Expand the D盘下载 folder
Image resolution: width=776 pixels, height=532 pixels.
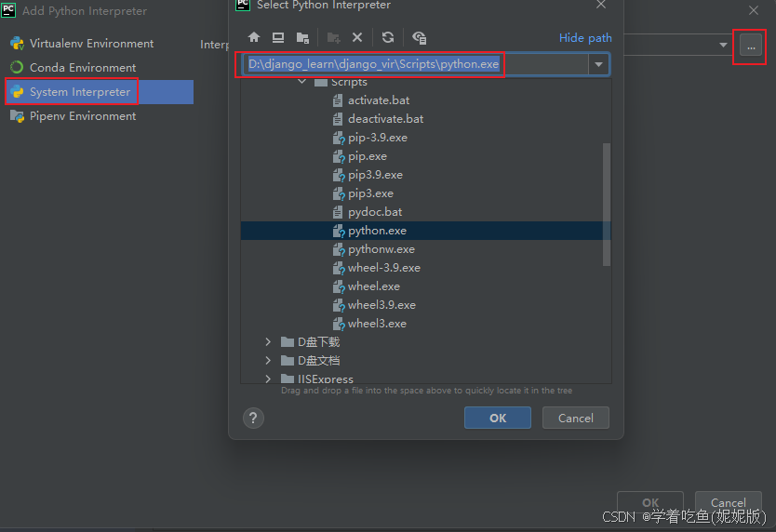tap(268, 342)
